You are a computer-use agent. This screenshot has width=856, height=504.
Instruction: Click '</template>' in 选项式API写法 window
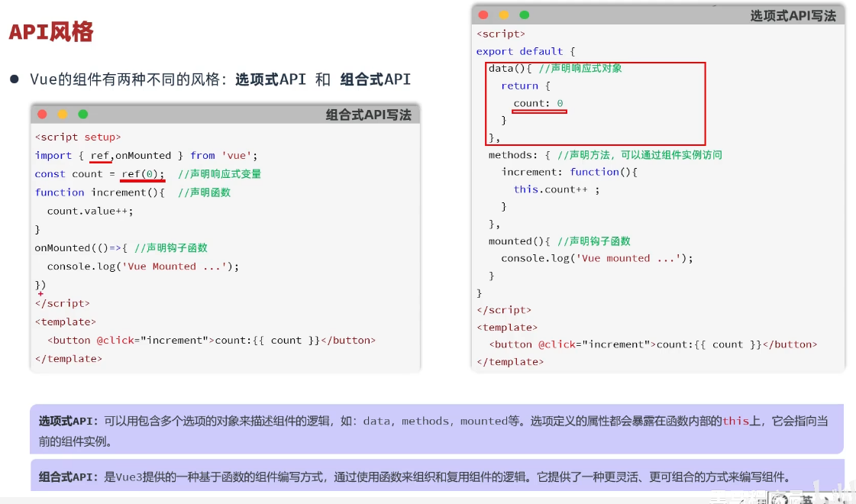click(x=510, y=362)
